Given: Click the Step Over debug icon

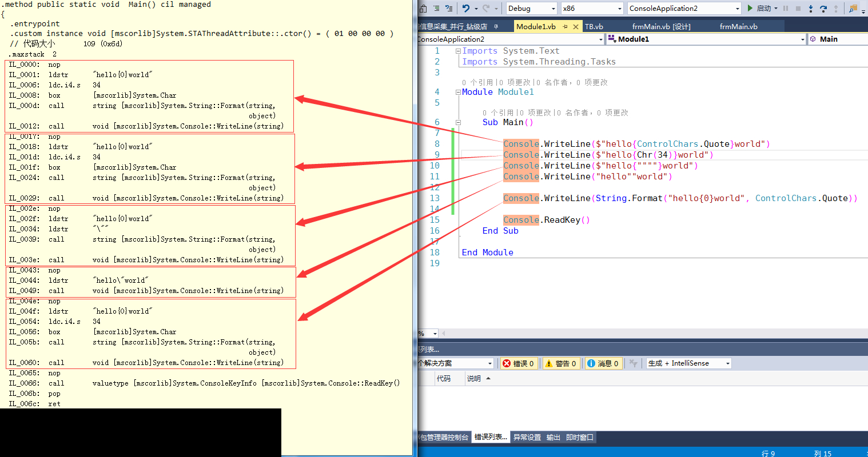Looking at the screenshot, I should pos(823,8).
